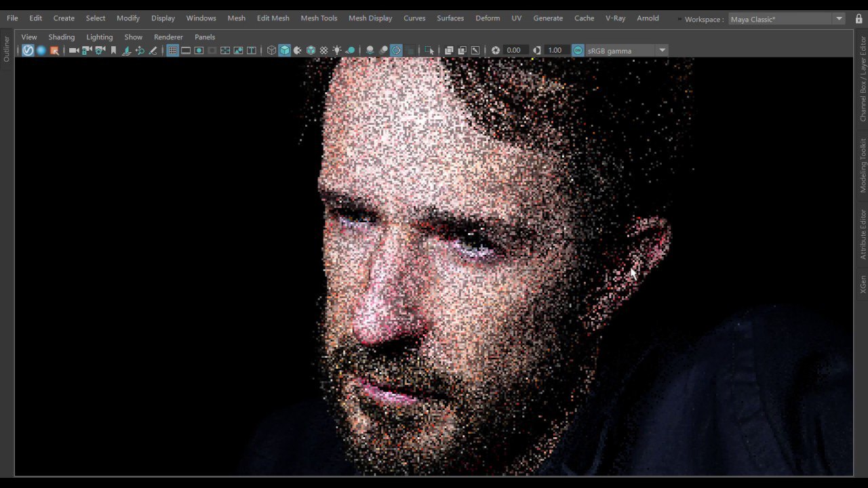Viewport: 868px width, 488px height.
Task: Click the Image Plane icon
Action: [127, 50]
